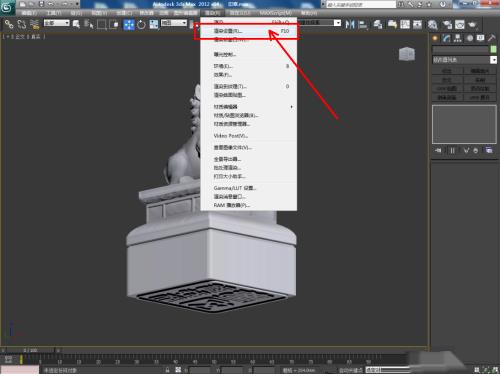This screenshot has width=500, height=374.
Task: Switch to the Modify panel tab
Action: [446, 38]
